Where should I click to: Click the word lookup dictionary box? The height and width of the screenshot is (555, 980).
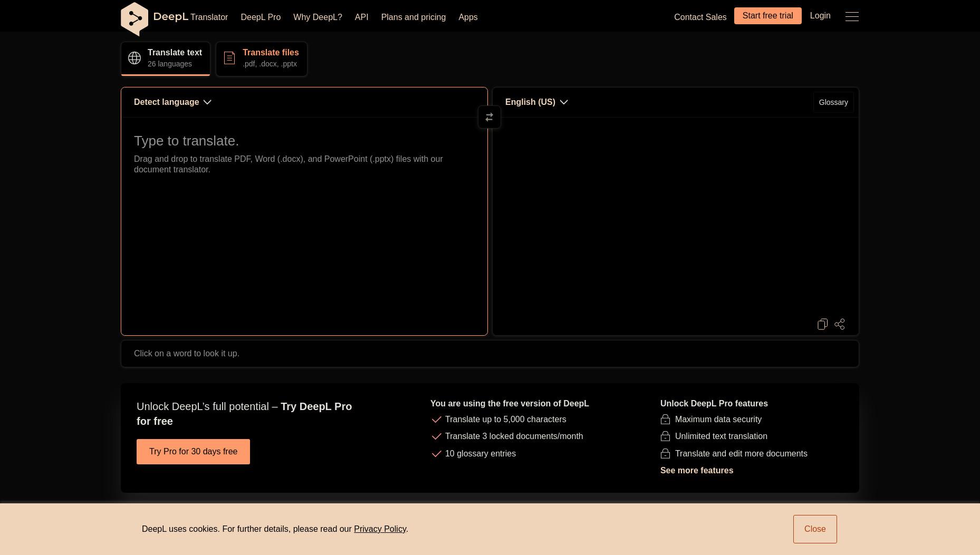click(x=490, y=354)
